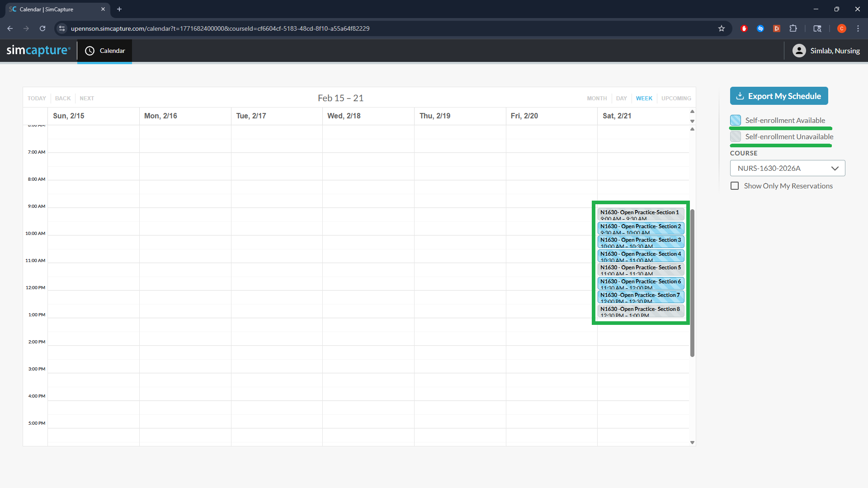Open Chrome three-dot menu
868x488 pixels.
(x=858, y=28)
